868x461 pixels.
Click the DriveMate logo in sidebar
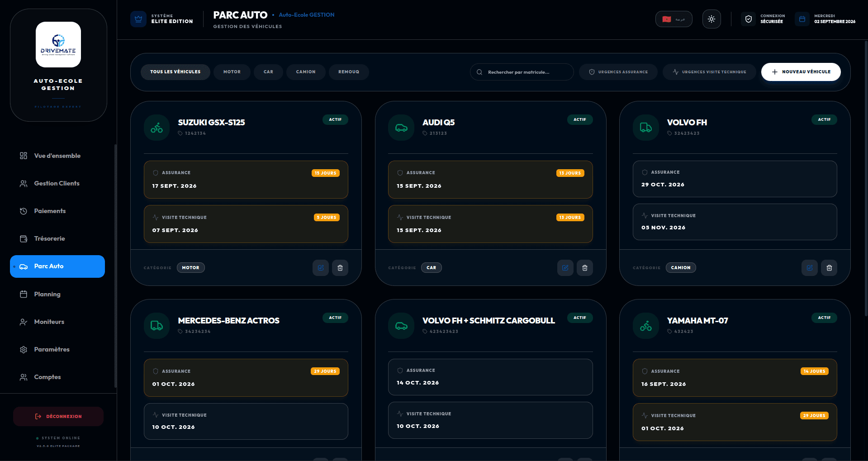click(x=58, y=44)
